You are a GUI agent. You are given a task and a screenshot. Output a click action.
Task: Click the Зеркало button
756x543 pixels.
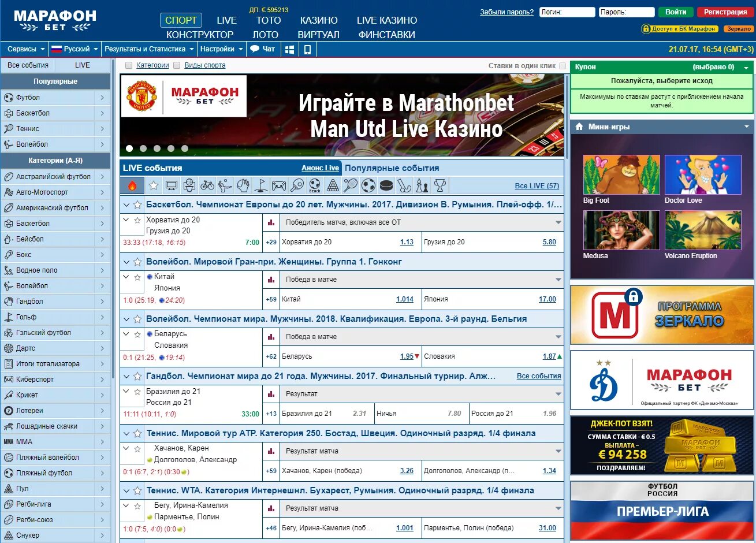[739, 29]
